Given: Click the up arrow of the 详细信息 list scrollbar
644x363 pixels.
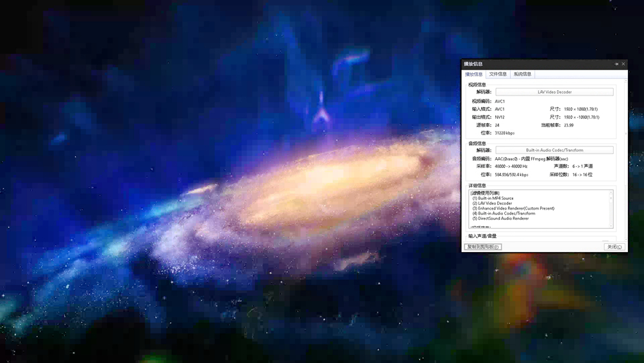Looking at the screenshot, I should point(611,192).
